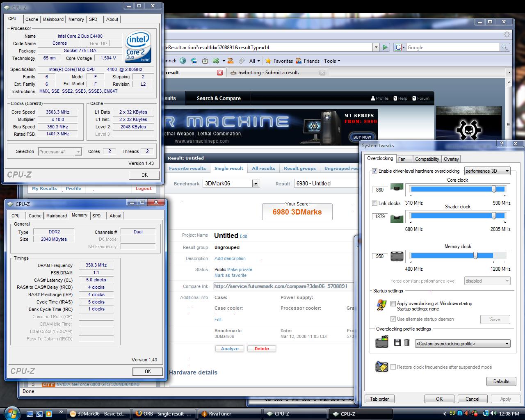The image size is (525, 420).
Task: Click the Intel Core 2 Duo logo in CPU-Z
Action: point(138,46)
